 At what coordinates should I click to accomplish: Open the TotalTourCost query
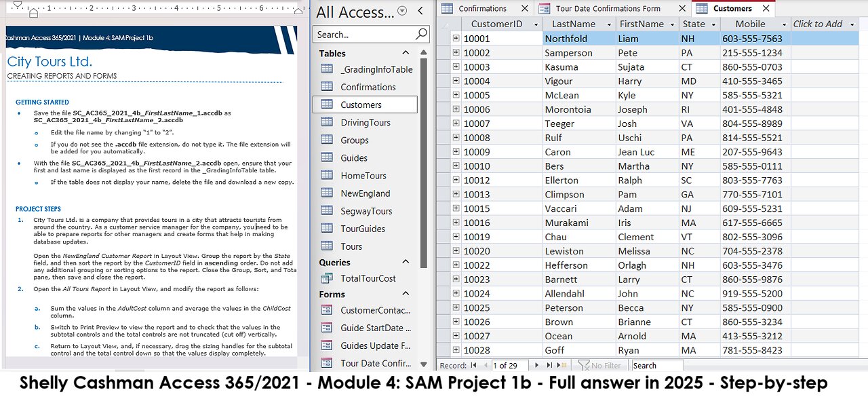point(365,278)
